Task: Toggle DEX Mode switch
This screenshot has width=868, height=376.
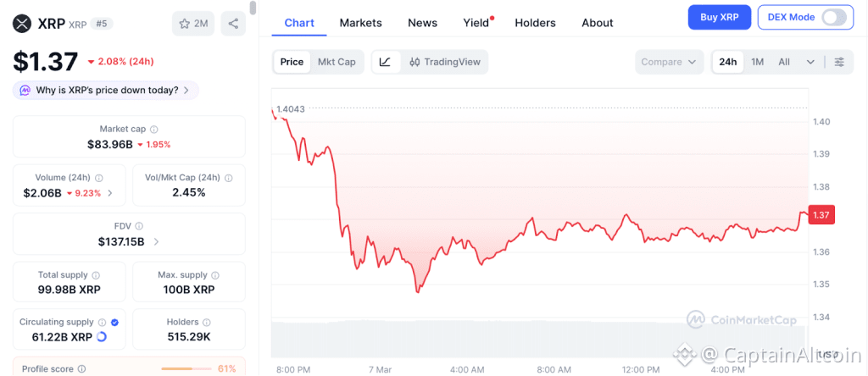Action: tap(833, 17)
